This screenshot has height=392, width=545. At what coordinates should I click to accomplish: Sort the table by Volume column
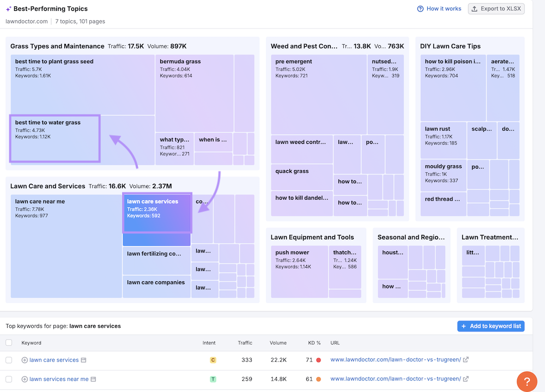pyautogui.click(x=278, y=343)
